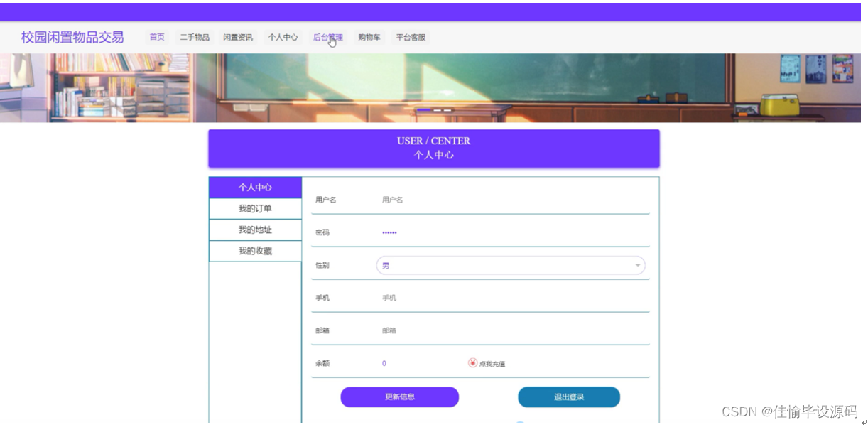Select 我的订单 in sidebar
The width and height of the screenshot is (868, 425).
pyautogui.click(x=255, y=209)
